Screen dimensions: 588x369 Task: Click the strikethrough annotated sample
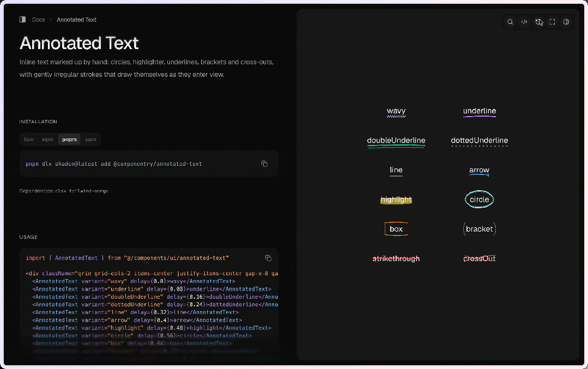[x=396, y=258]
